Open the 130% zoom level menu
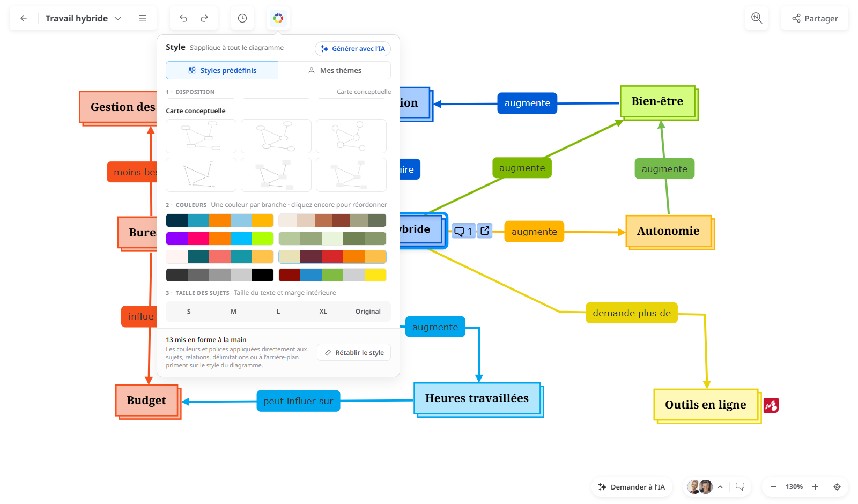Screen dimensions: 858x504 pyautogui.click(x=794, y=487)
